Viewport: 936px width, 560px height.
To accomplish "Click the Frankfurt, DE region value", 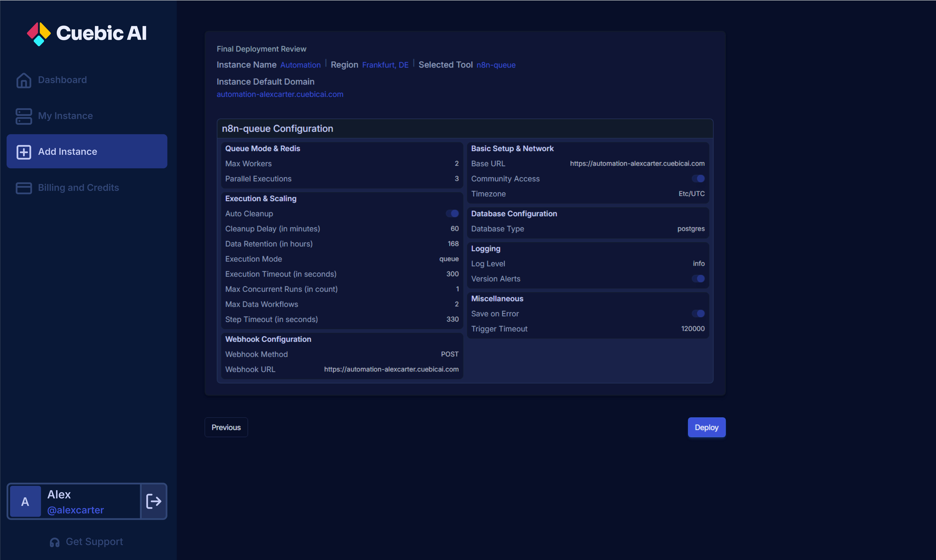I will tap(385, 65).
